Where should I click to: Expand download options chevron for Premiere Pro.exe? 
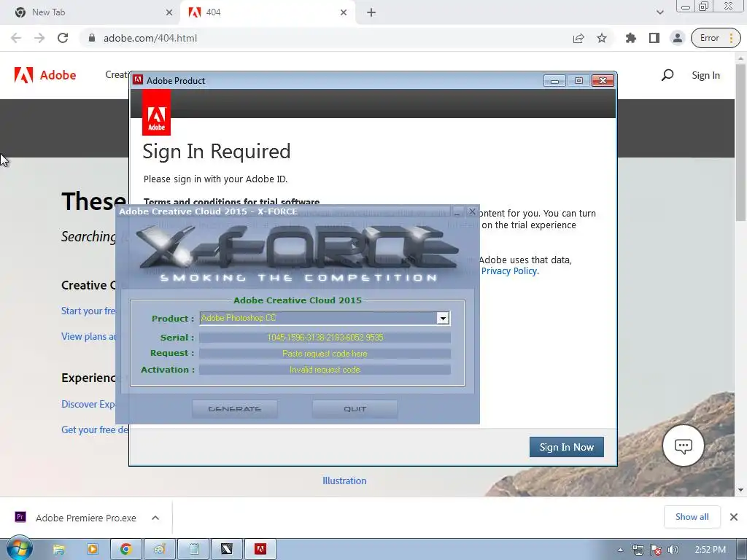155,518
